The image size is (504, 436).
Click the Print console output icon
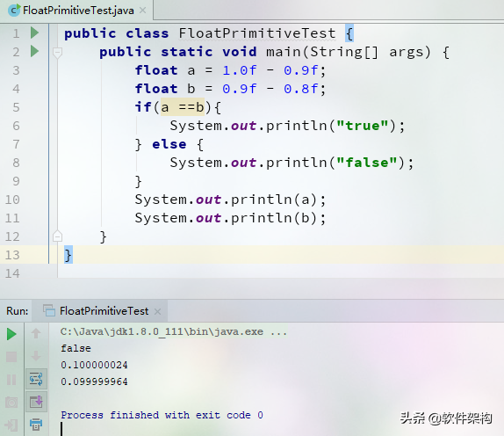36,424
